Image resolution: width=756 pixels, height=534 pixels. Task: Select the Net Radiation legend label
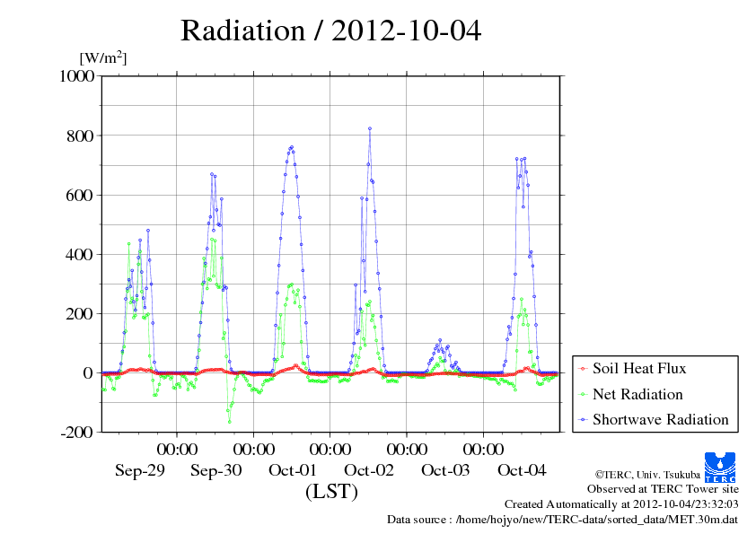[x=637, y=395]
